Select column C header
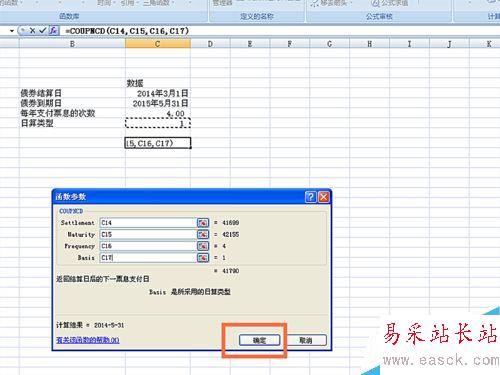The image size is (500, 375). click(158, 44)
